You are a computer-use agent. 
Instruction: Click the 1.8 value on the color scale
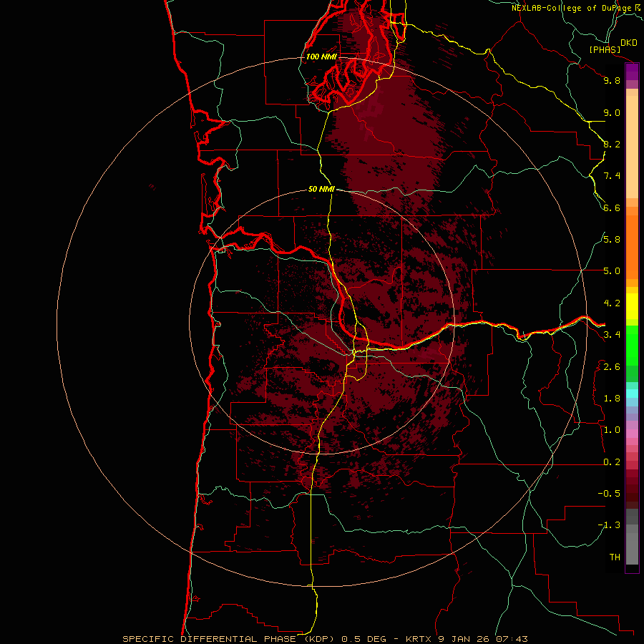click(x=612, y=398)
